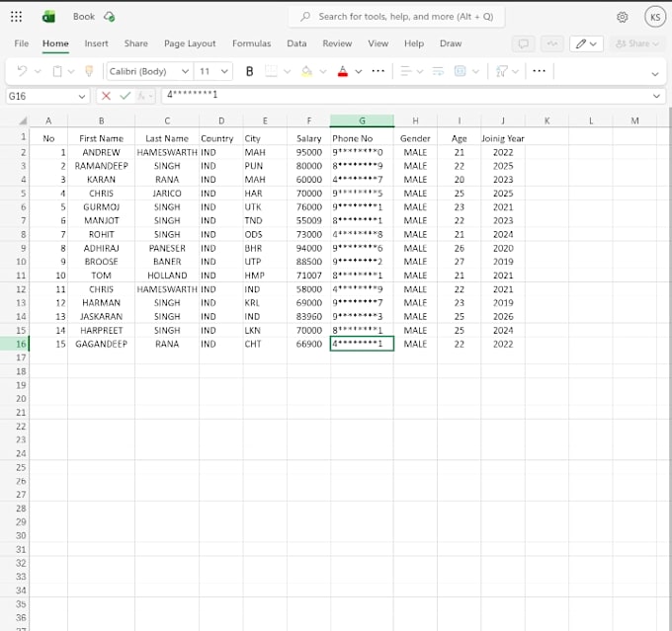The image size is (672, 631).
Task: Click the Catch up activity icon
Action: (552, 43)
